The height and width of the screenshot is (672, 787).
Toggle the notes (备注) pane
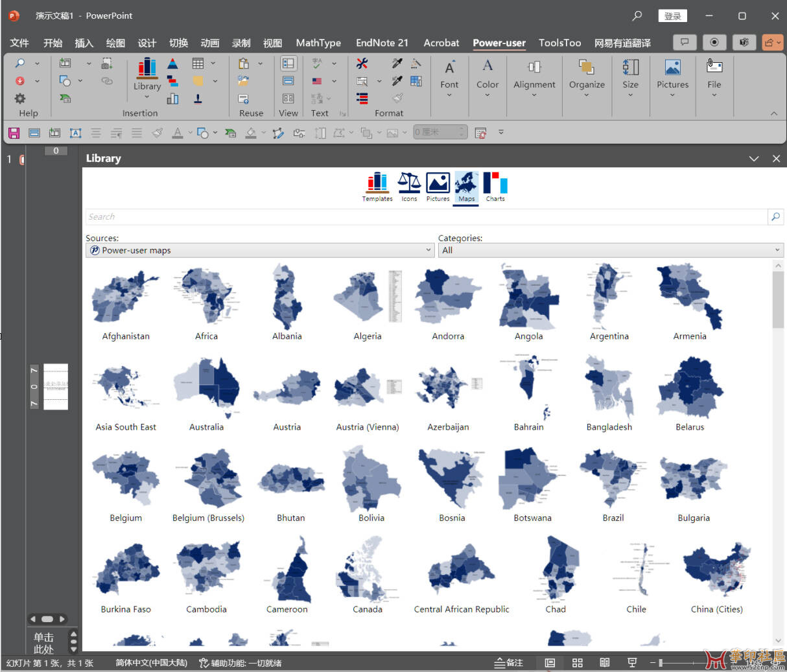pyautogui.click(x=509, y=663)
